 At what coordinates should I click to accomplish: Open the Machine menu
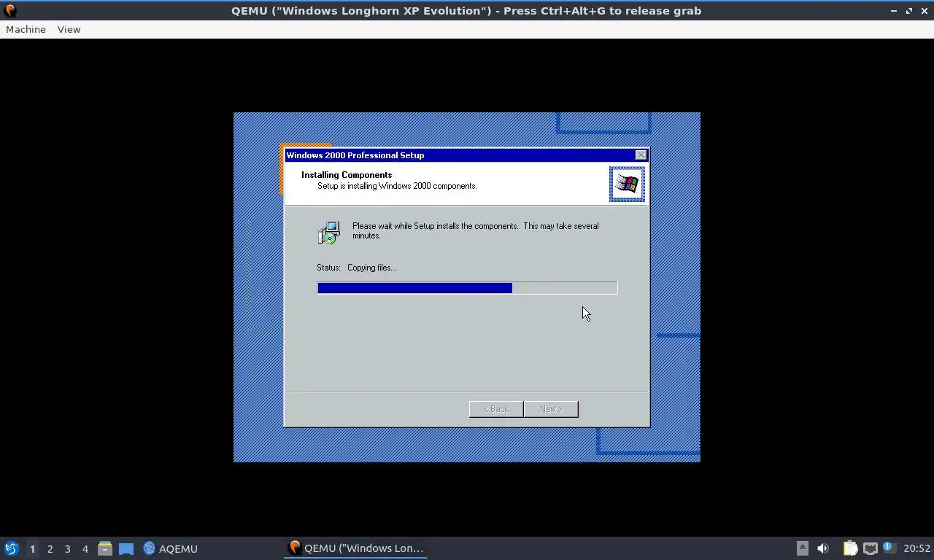pos(26,29)
